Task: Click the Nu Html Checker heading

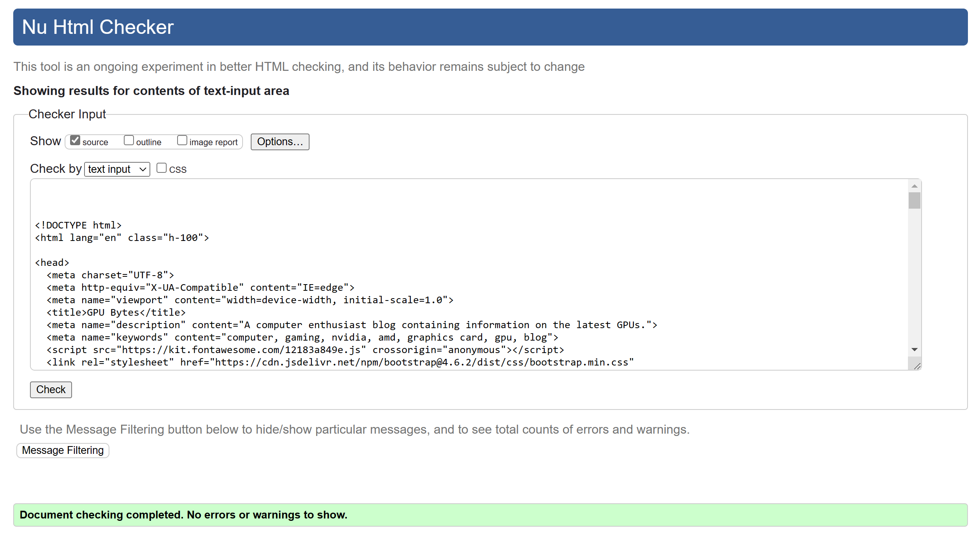Action: click(98, 27)
